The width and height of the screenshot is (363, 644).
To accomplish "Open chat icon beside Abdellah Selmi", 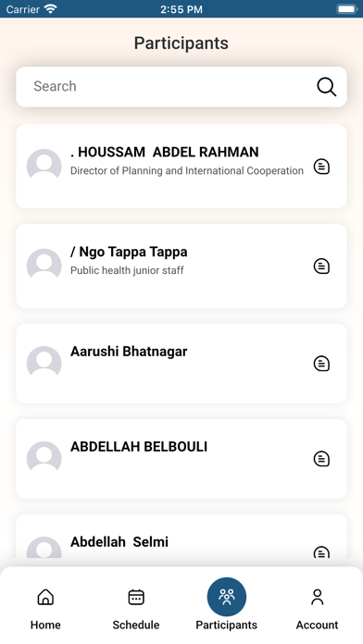I will [x=321, y=552].
